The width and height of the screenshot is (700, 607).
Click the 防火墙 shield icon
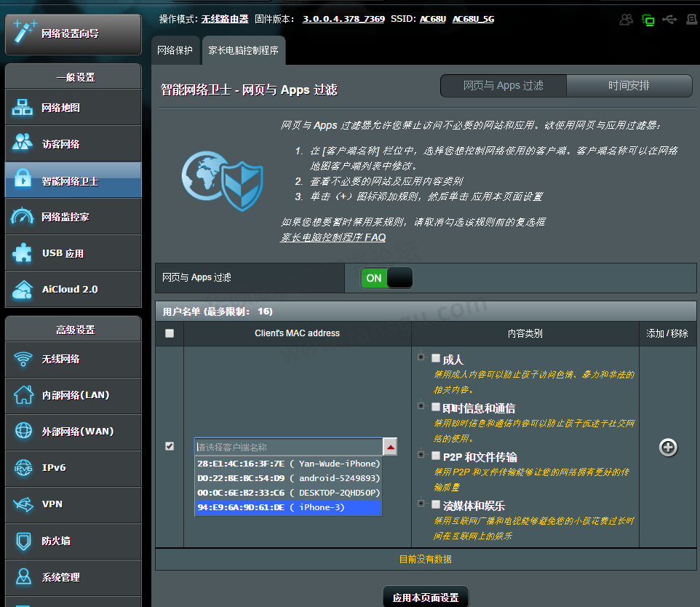23,541
